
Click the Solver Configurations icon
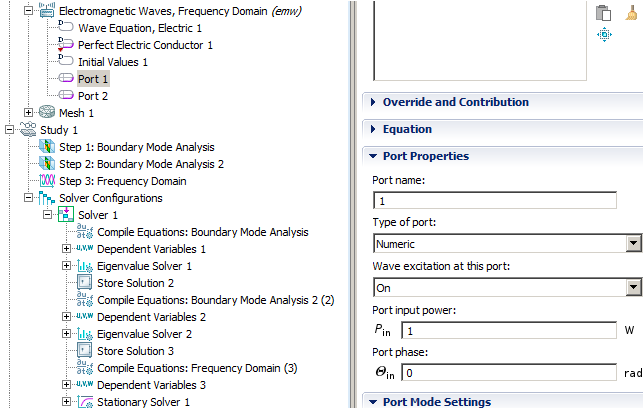(x=46, y=198)
